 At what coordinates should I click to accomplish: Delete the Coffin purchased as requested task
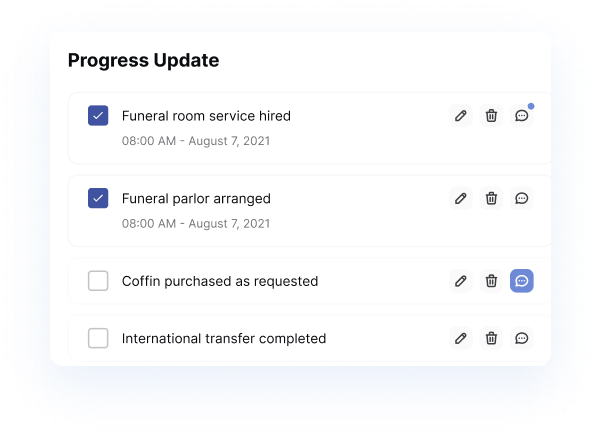[x=491, y=281]
